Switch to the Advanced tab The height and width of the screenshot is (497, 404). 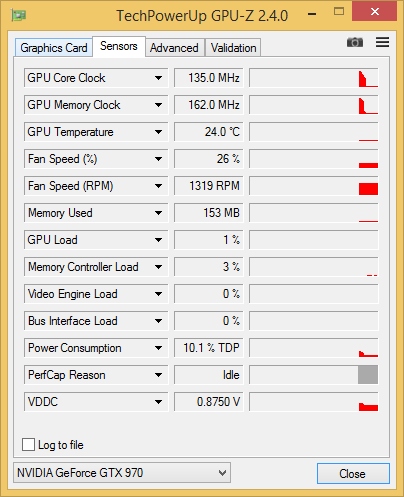point(174,48)
